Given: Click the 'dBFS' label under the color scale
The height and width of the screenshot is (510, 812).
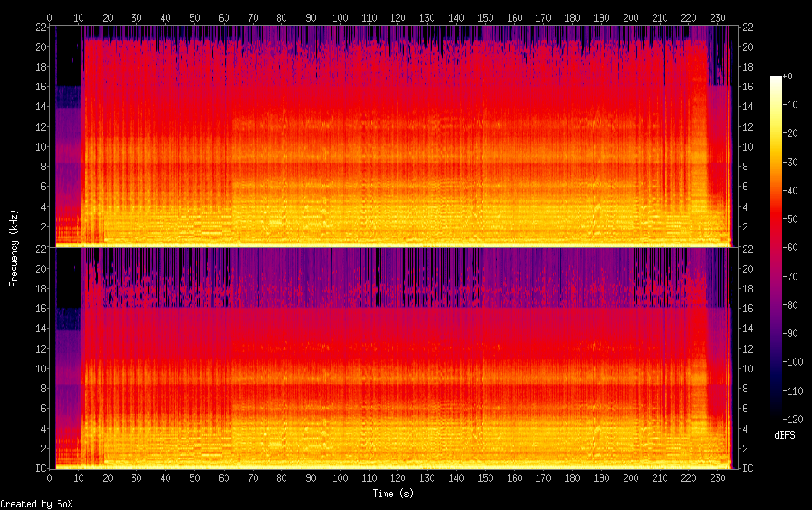Looking at the screenshot, I should click(784, 435).
